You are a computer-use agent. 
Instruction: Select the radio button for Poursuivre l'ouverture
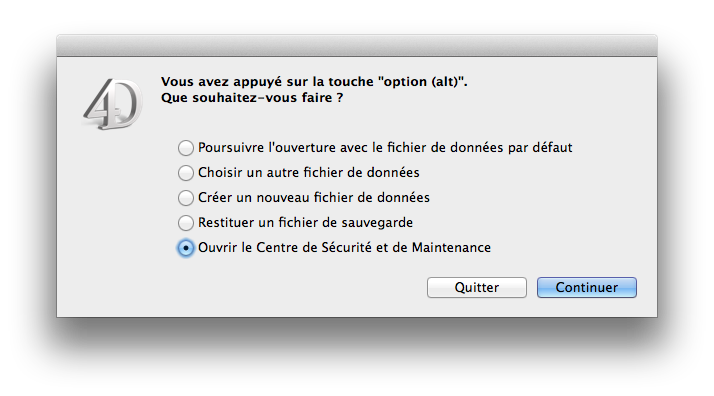[186, 148]
